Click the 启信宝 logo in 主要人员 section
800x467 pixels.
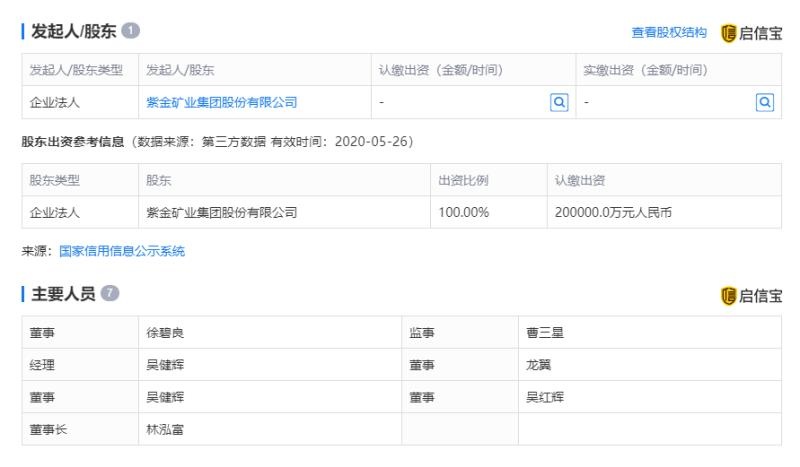[x=751, y=295]
